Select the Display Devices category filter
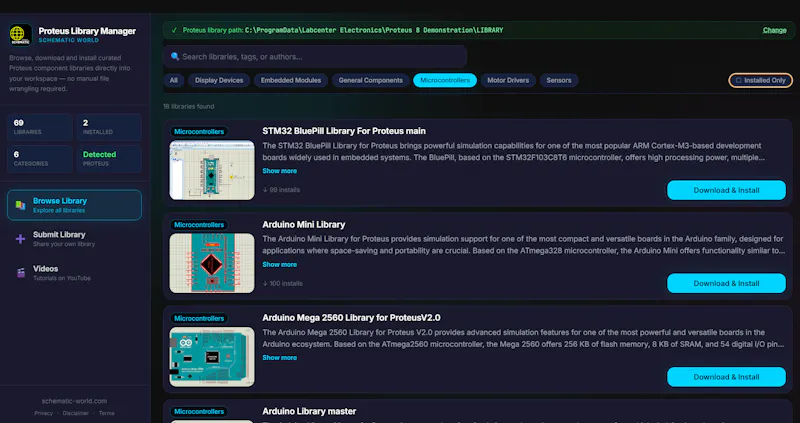Screen dimensions: 800x423 (219, 80)
